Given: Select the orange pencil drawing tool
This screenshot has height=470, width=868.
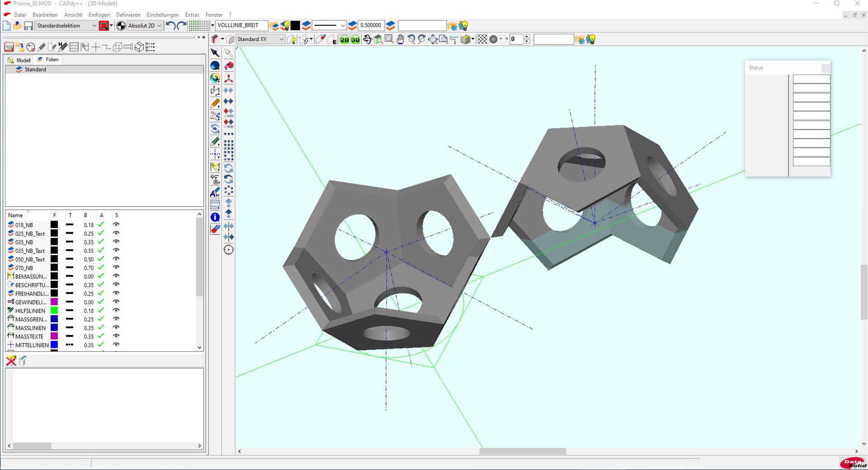Looking at the screenshot, I should pos(215,103).
